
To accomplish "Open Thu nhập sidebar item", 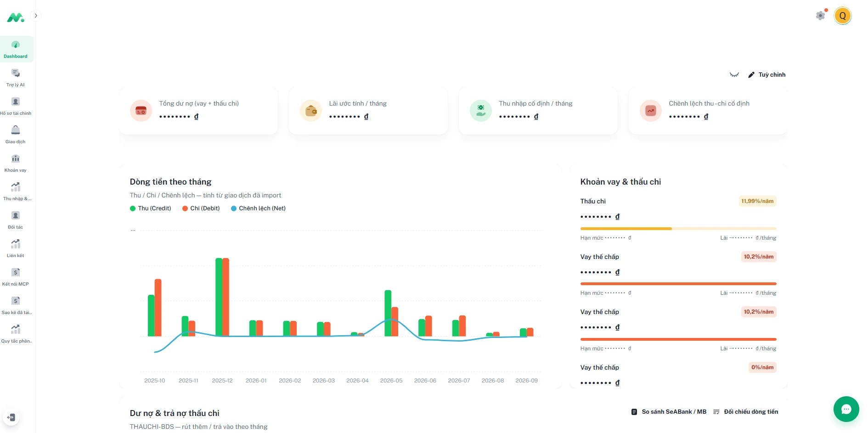I will [16, 191].
